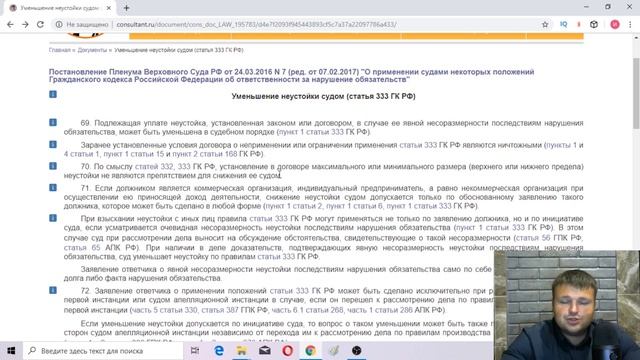The width and height of the screenshot is (640, 360).
Task: Go back in the browser
Action: pos(10,24)
